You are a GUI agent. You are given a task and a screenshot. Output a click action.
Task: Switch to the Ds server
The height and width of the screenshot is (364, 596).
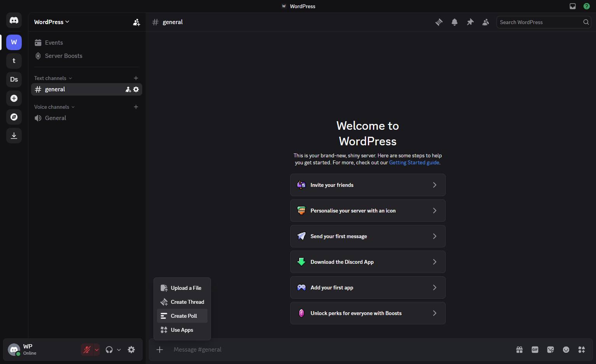14,79
